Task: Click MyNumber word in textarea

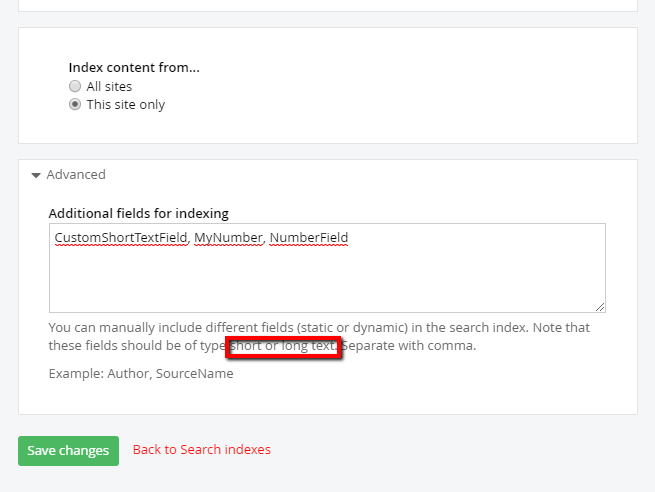Action: (x=228, y=238)
